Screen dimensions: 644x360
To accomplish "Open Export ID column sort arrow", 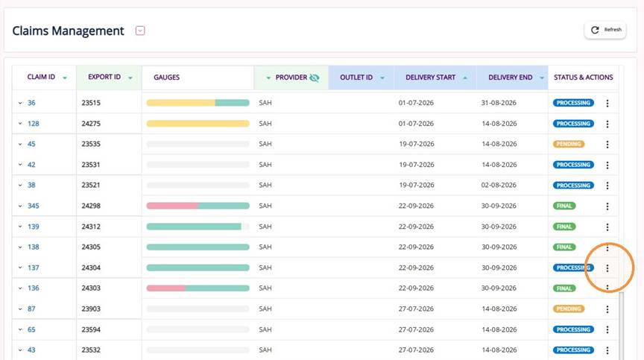I will click(x=130, y=78).
